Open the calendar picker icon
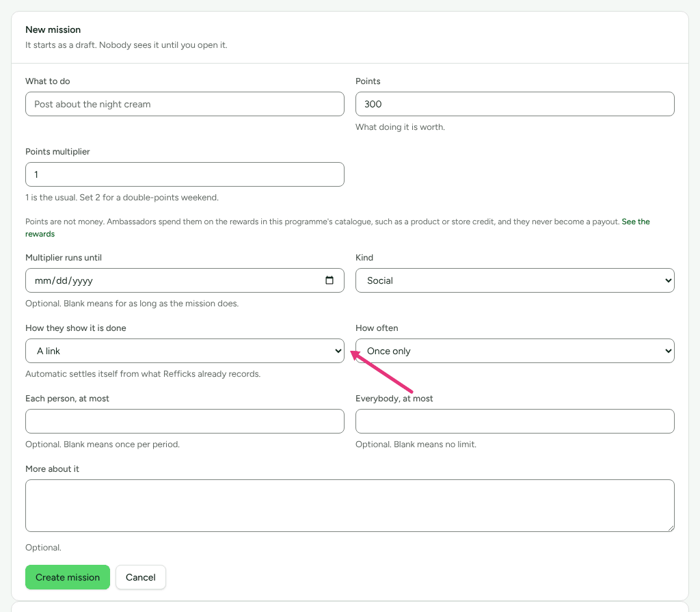 pyautogui.click(x=329, y=280)
